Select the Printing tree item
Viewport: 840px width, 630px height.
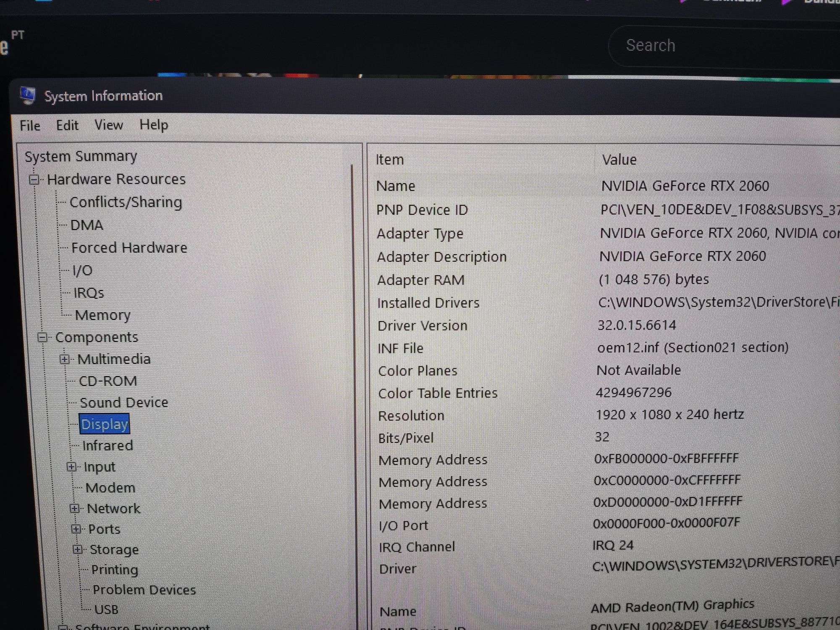(x=115, y=570)
